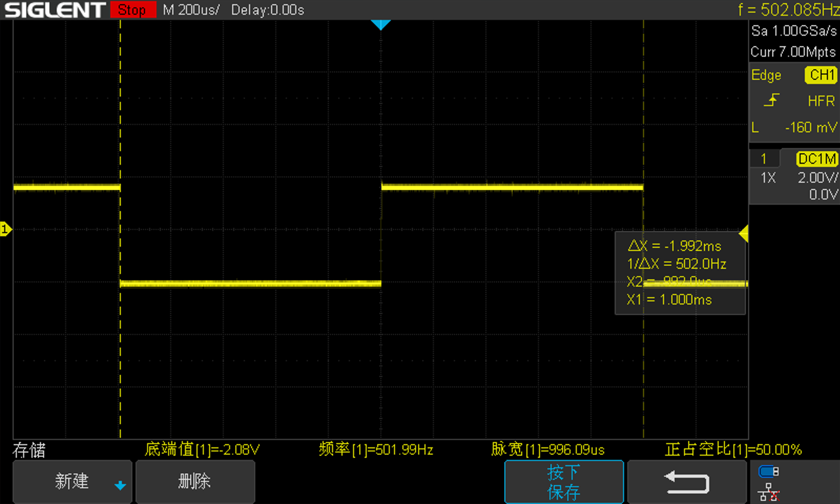Click the 0.0V channel offset readout
The width and height of the screenshot is (840, 504).
823,194
